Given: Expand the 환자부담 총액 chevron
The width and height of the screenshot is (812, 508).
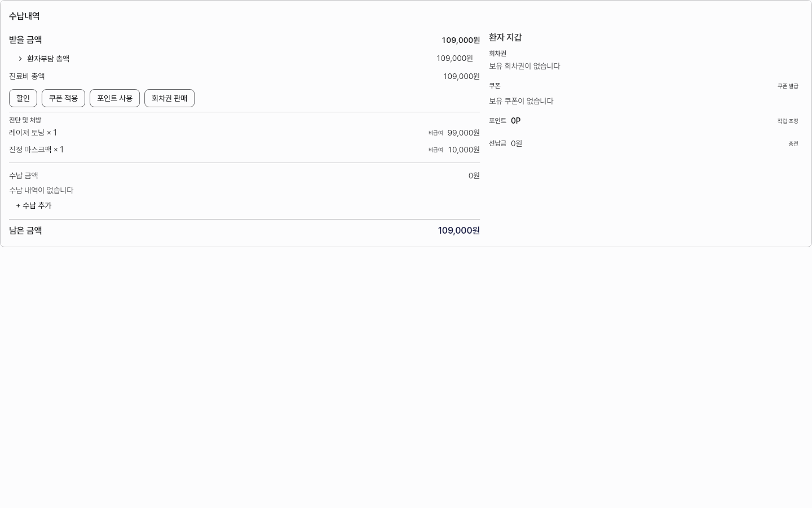Looking at the screenshot, I should tap(20, 59).
